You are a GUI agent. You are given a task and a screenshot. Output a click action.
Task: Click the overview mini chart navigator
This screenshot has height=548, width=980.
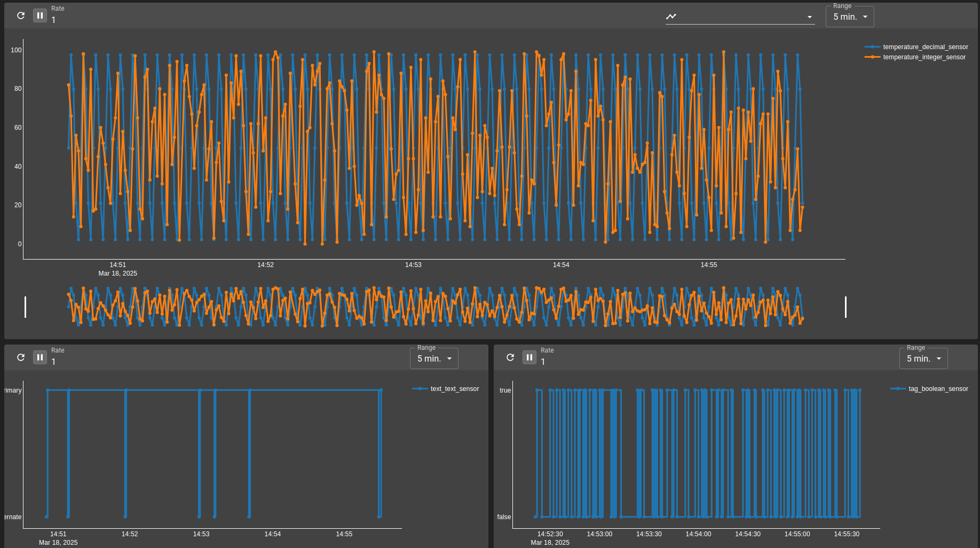[435, 307]
